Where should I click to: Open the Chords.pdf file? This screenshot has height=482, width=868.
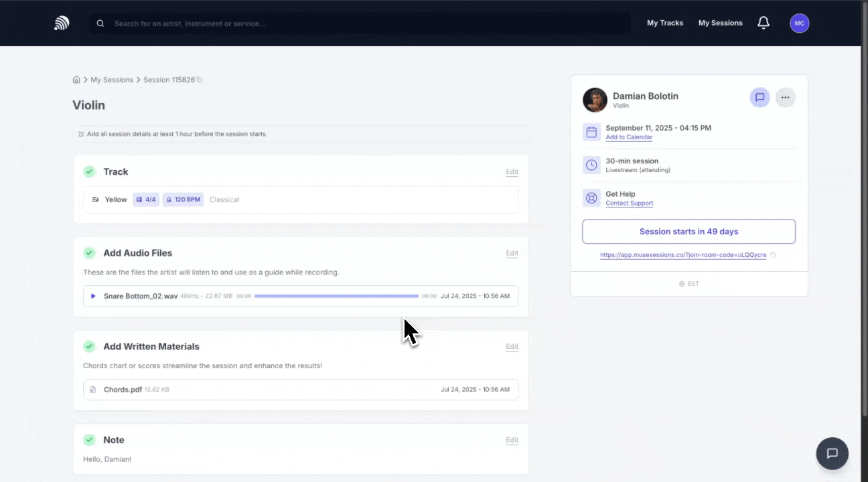click(123, 390)
